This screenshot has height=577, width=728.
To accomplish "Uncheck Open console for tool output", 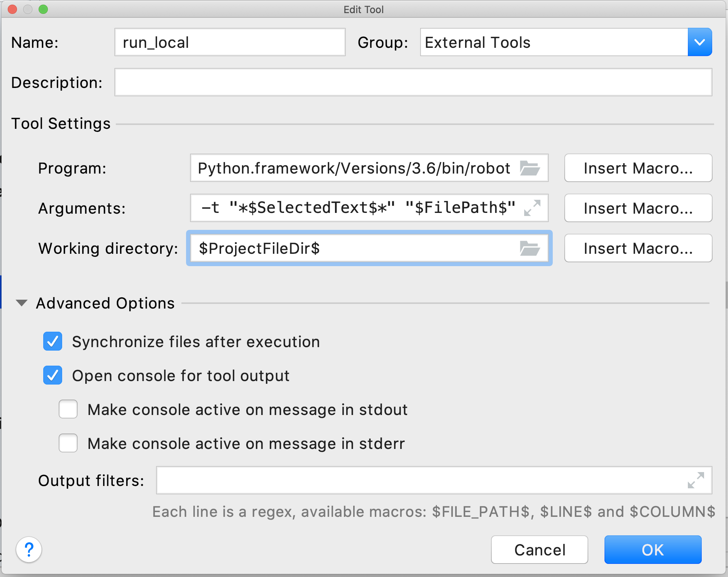I will (x=53, y=375).
